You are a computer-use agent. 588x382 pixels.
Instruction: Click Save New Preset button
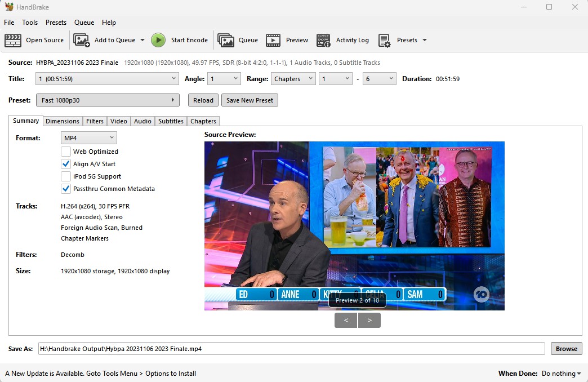point(250,100)
